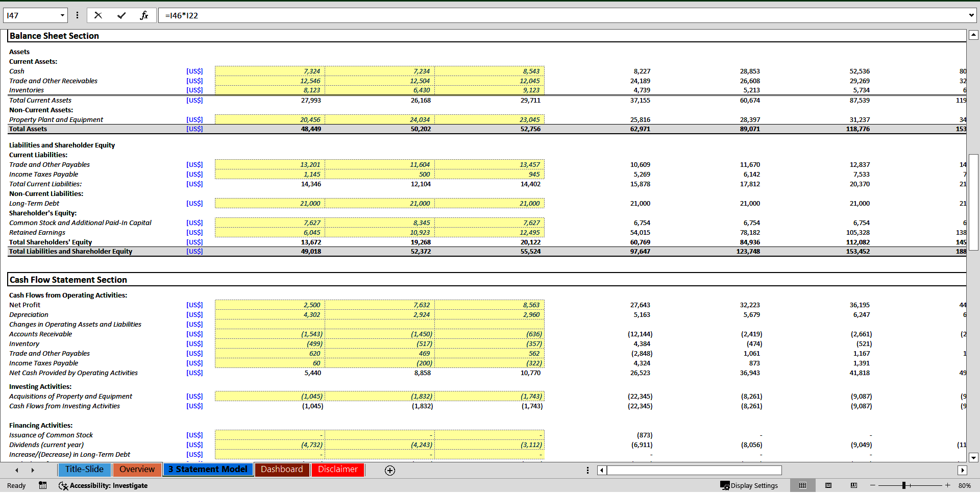Select Net Profit value 2,500
Image resolution: width=980 pixels, height=493 pixels.
pos(270,305)
